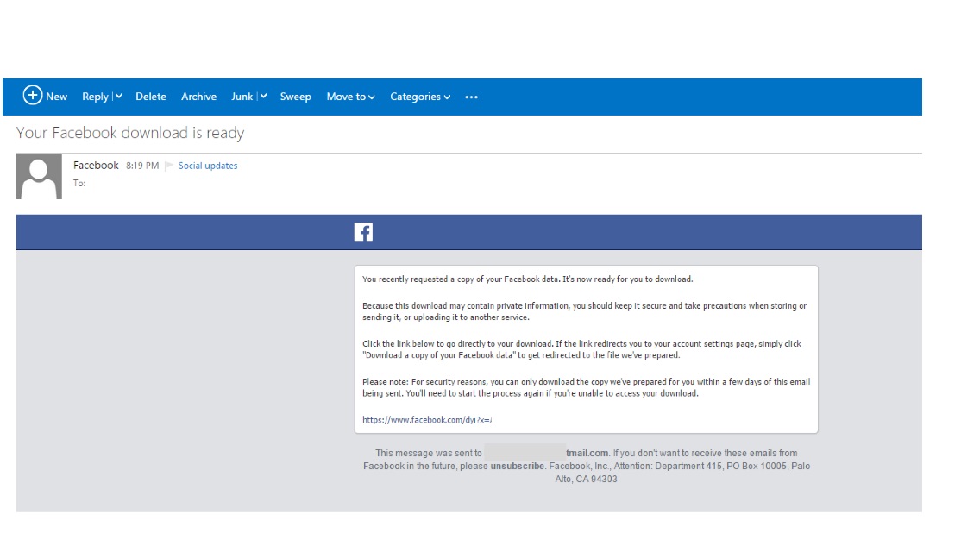Open the Categories dropdown
This screenshot has height=552, width=980.
(x=420, y=97)
